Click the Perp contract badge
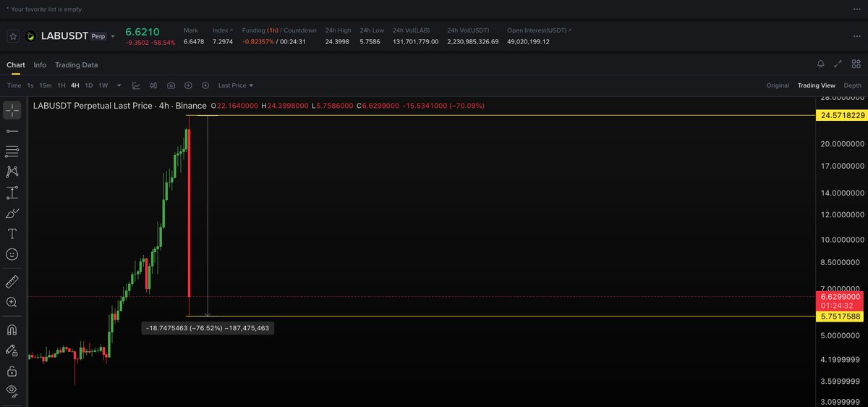Screen dimensions: 868x407 (x=98, y=36)
